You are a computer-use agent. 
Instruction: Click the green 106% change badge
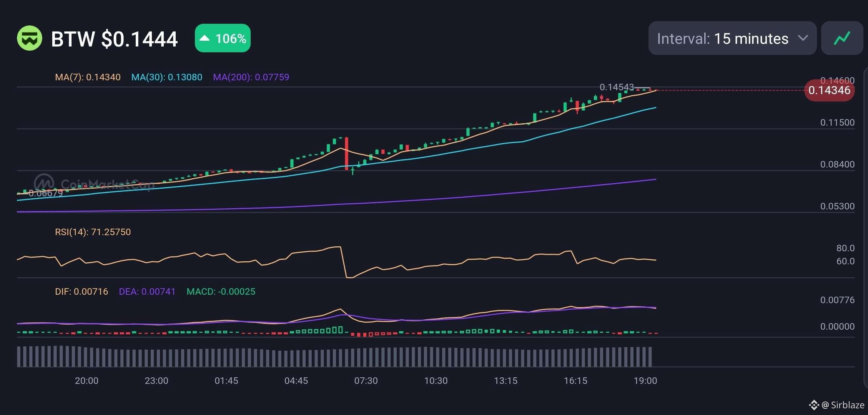[x=223, y=38]
